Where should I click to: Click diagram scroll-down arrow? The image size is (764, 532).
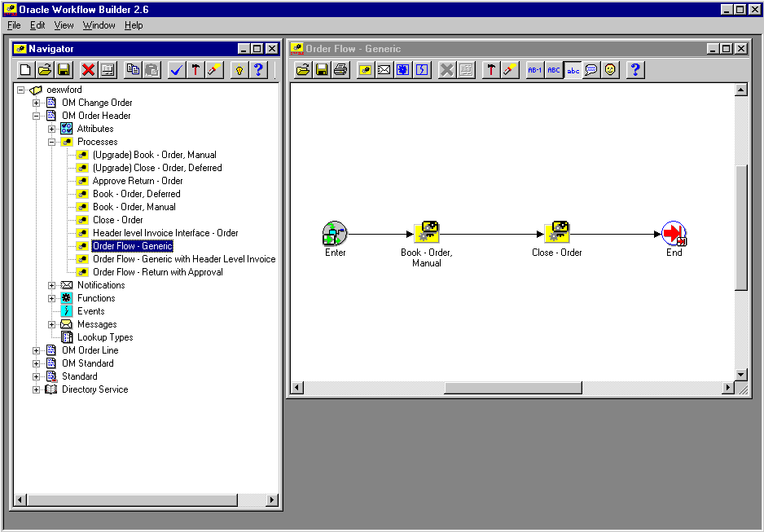[740, 375]
